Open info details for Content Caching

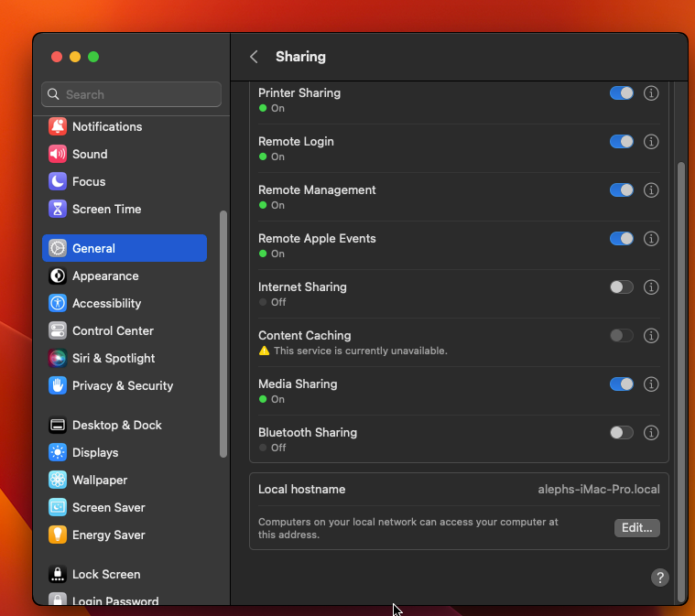[x=651, y=336]
